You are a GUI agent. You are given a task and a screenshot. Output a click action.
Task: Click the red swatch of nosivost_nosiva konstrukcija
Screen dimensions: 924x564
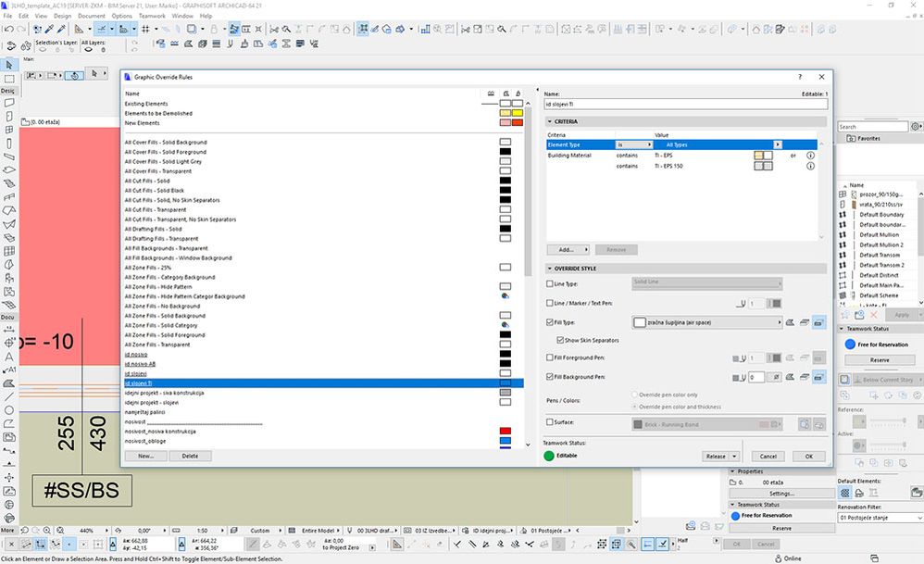click(x=505, y=432)
